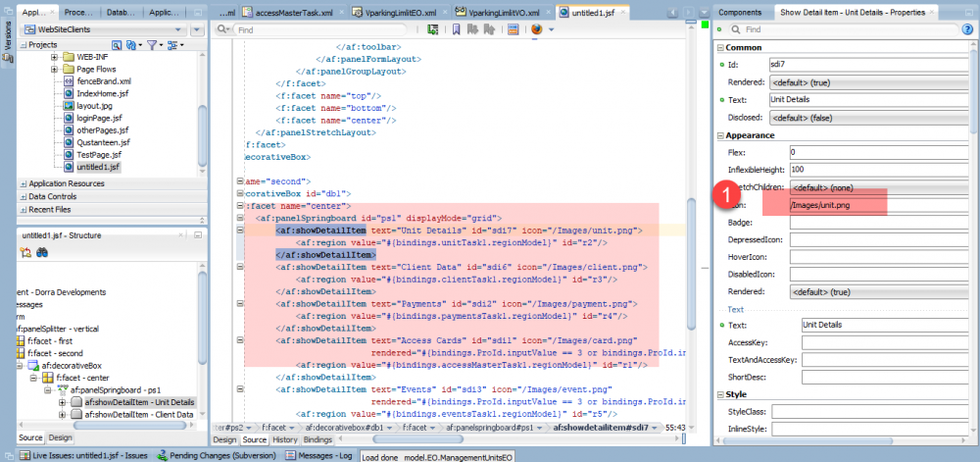Click the History tab below editor

click(285, 439)
